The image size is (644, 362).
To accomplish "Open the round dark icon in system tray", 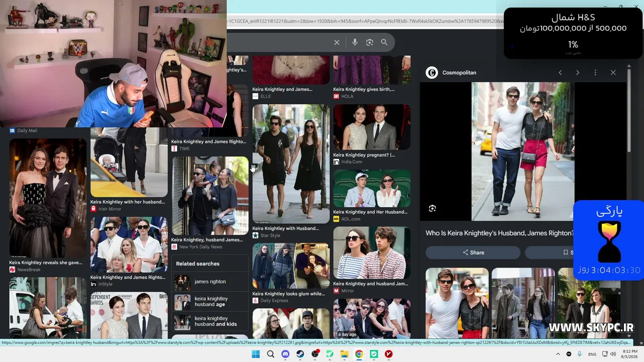I will click(x=569, y=354).
